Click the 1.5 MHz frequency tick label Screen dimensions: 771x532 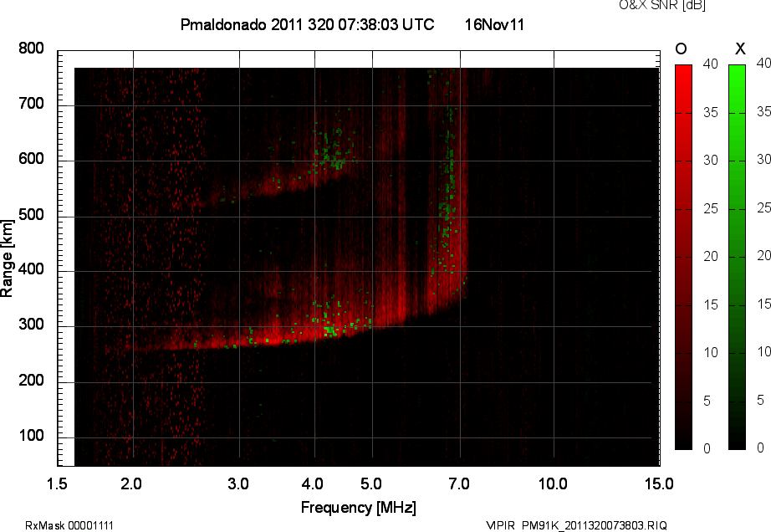(57, 483)
